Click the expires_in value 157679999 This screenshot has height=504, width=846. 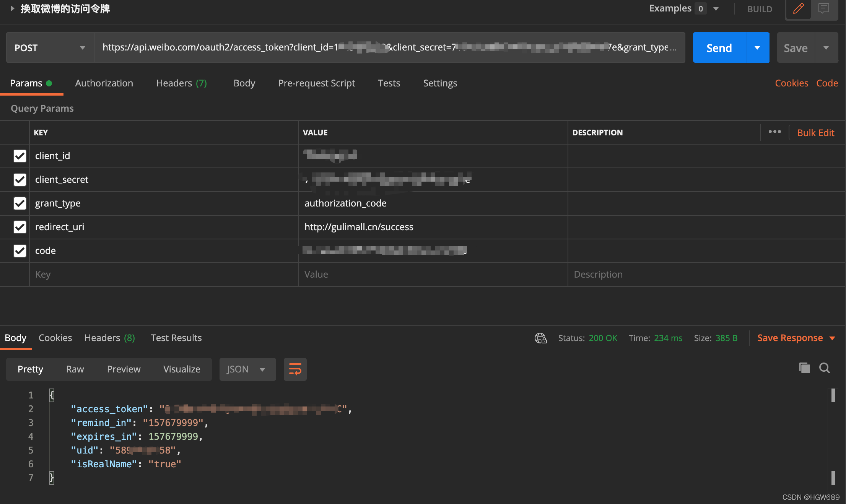pos(173,436)
